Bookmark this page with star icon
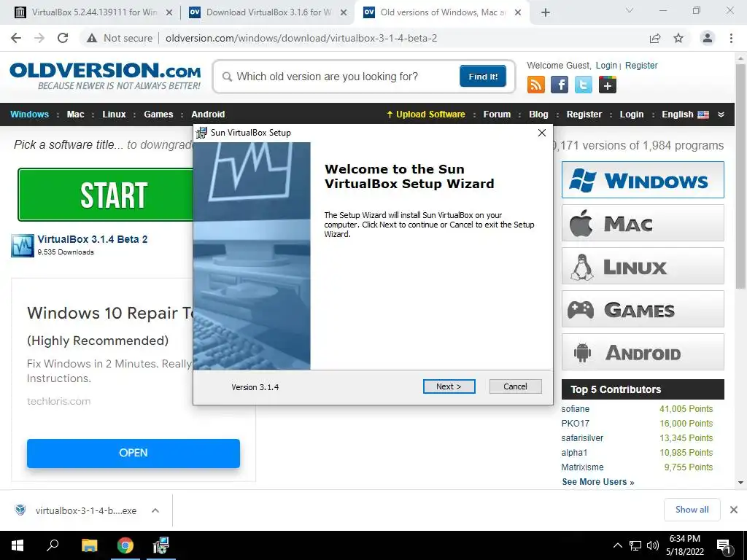Image resolution: width=747 pixels, height=560 pixels. (678, 38)
